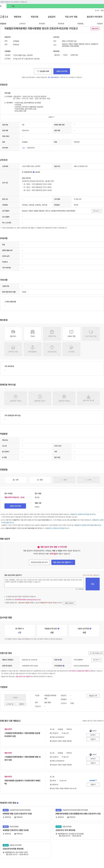This screenshot has width=104, height=868.
Task: Select the 교육비 지원 welfare icon
Action: click(71, 334)
